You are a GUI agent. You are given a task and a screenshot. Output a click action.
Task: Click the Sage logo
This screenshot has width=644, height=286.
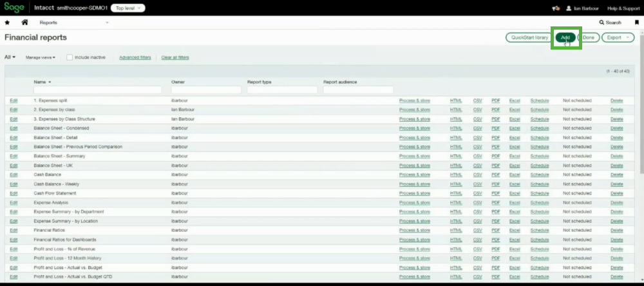(14, 8)
